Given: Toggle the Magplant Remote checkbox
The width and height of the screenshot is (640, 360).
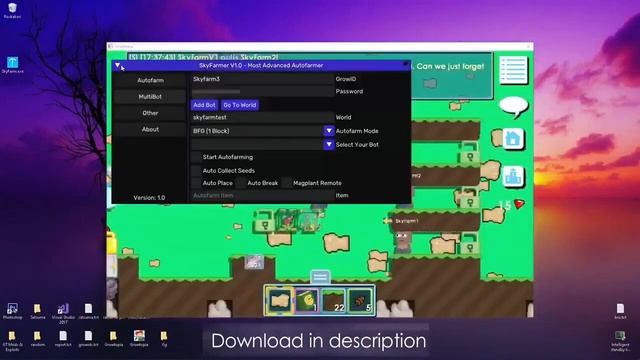Looking at the screenshot, I should click(x=287, y=183).
